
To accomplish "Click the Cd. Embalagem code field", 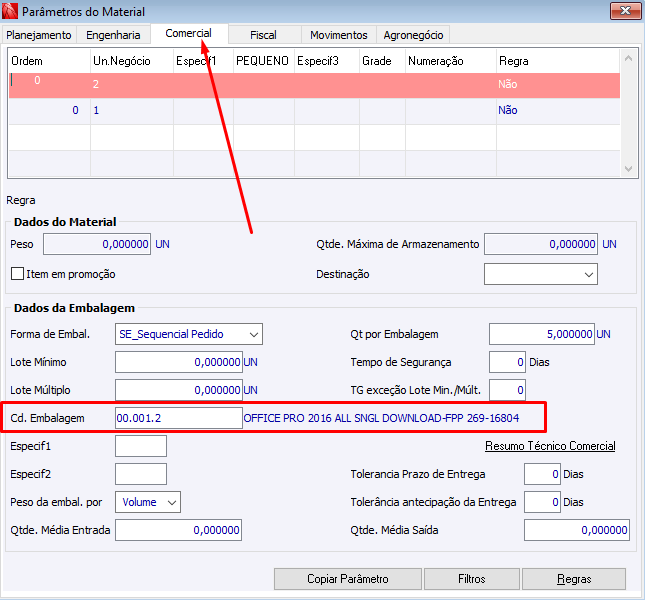I will point(179,418).
